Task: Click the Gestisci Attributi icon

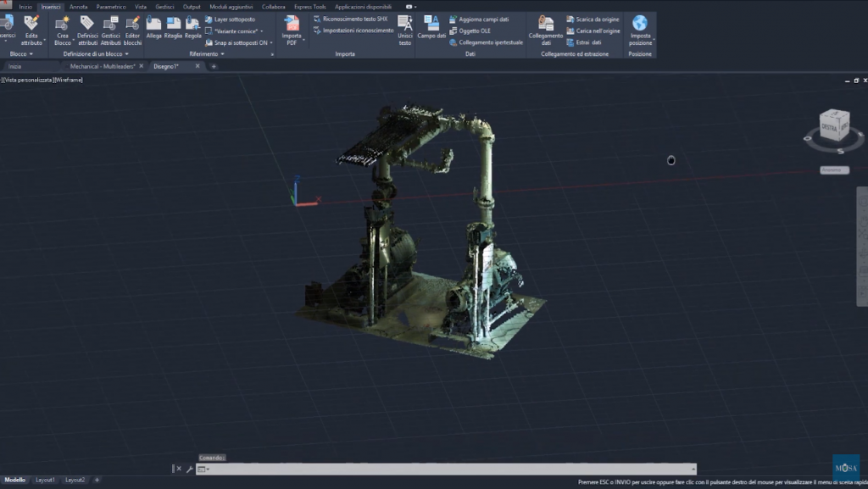Action: [x=110, y=24]
